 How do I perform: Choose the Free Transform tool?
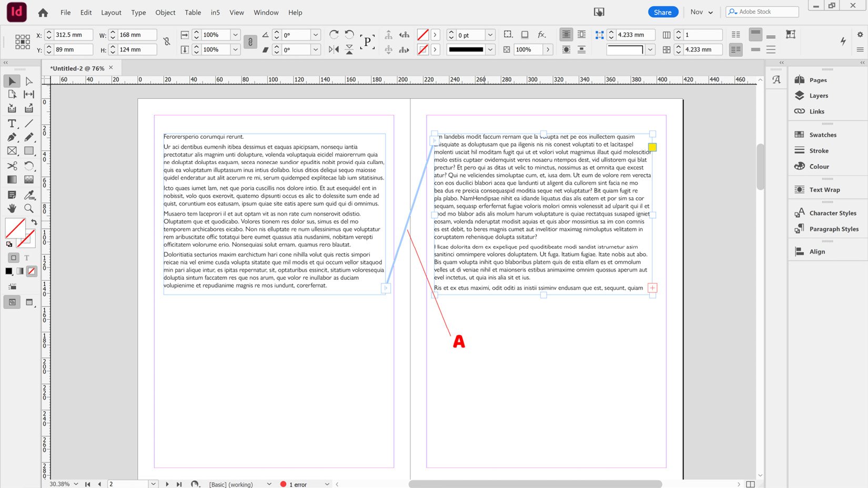(x=29, y=166)
